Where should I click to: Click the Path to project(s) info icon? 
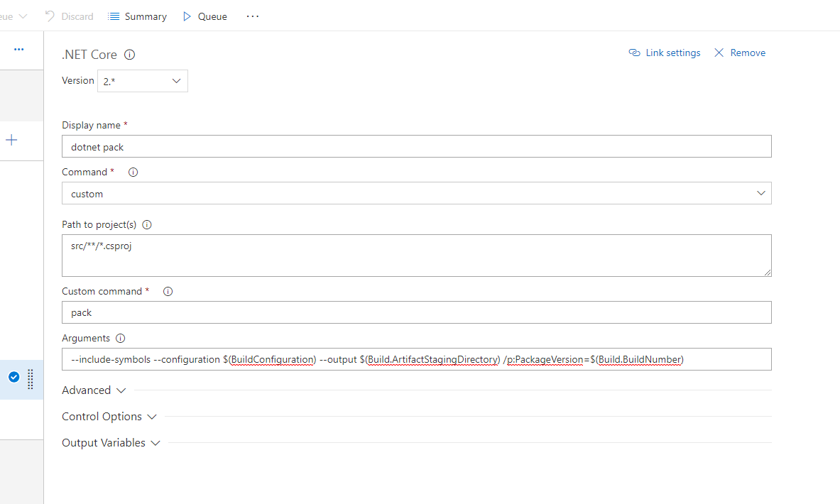147,224
